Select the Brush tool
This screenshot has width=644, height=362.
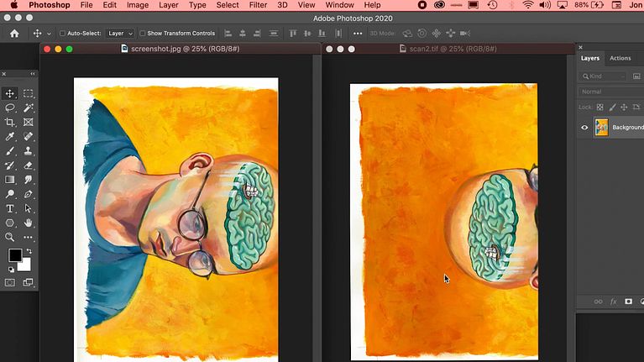pyautogui.click(x=10, y=151)
